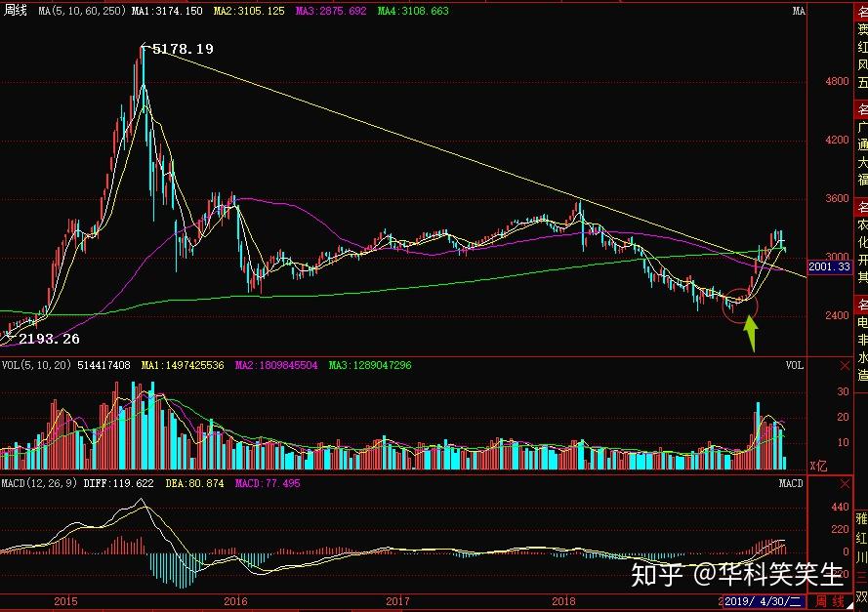Close the MACD indicator panel
Screen dimensions: 868x612
click(x=844, y=483)
